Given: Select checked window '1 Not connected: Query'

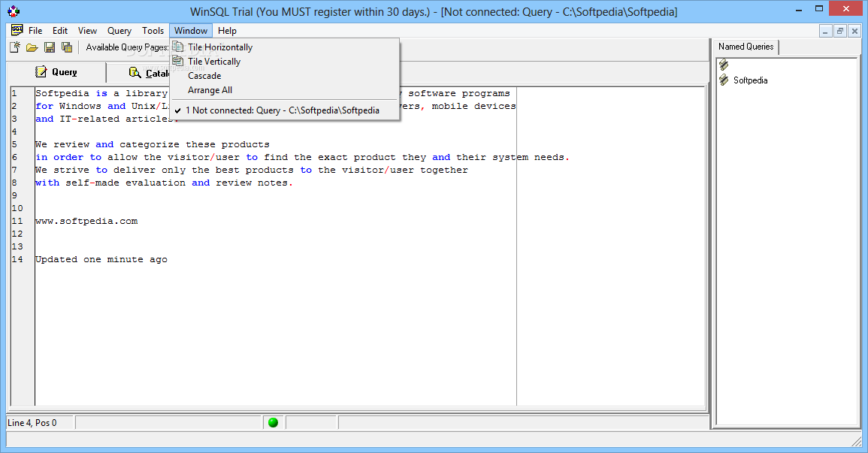Looking at the screenshot, I should click(285, 110).
